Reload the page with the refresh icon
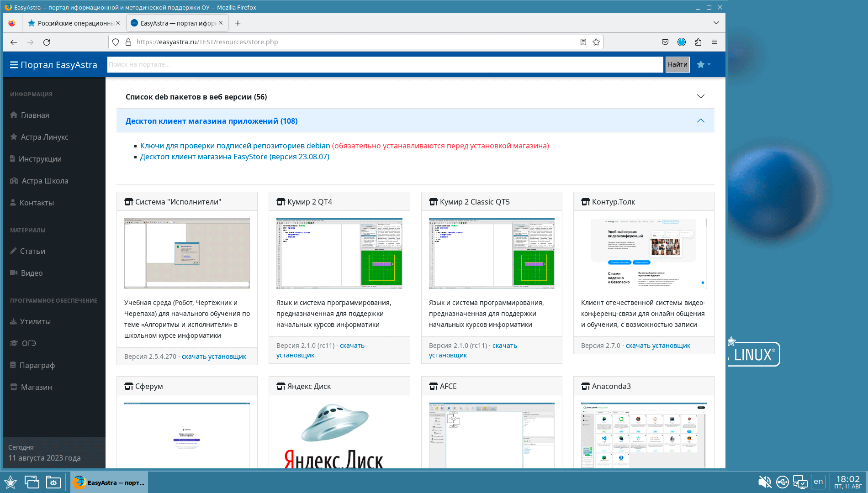The width and height of the screenshot is (868, 493). click(47, 42)
